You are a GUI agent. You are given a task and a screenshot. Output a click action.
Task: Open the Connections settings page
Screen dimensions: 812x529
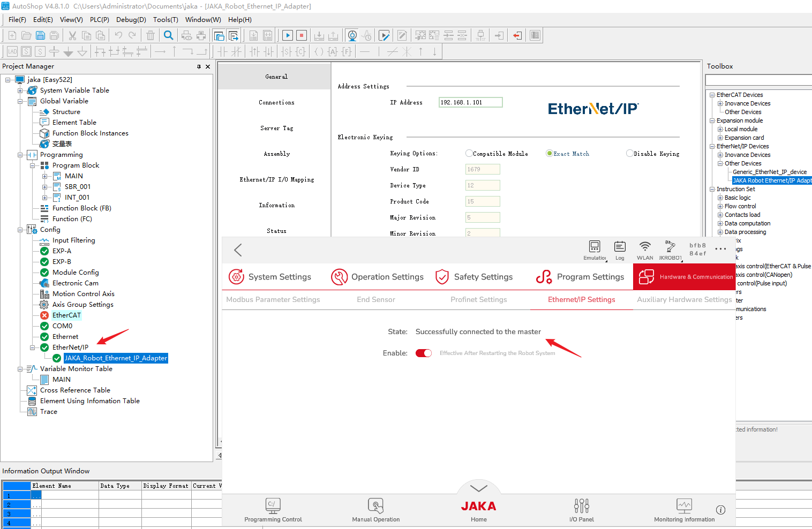(x=276, y=103)
